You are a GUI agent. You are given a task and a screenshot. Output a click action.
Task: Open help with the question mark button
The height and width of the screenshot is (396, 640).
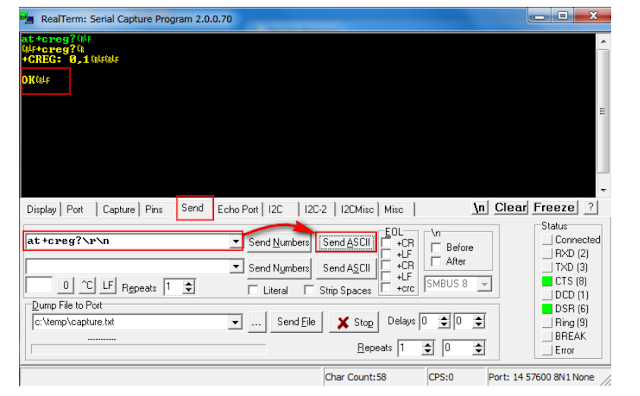[x=590, y=207]
